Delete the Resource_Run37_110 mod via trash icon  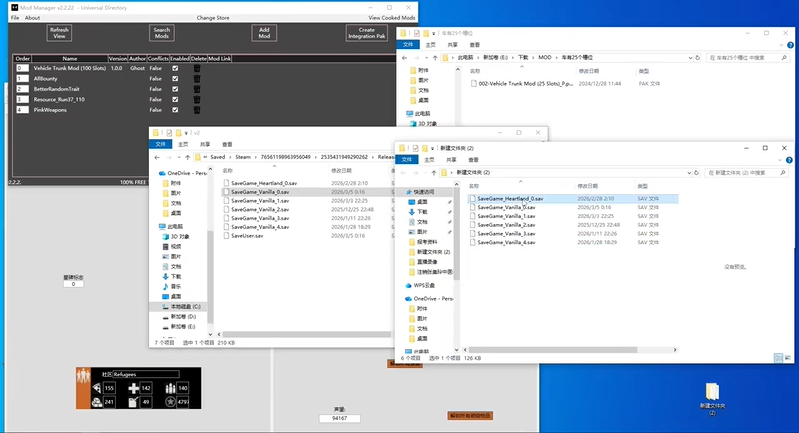tap(197, 99)
